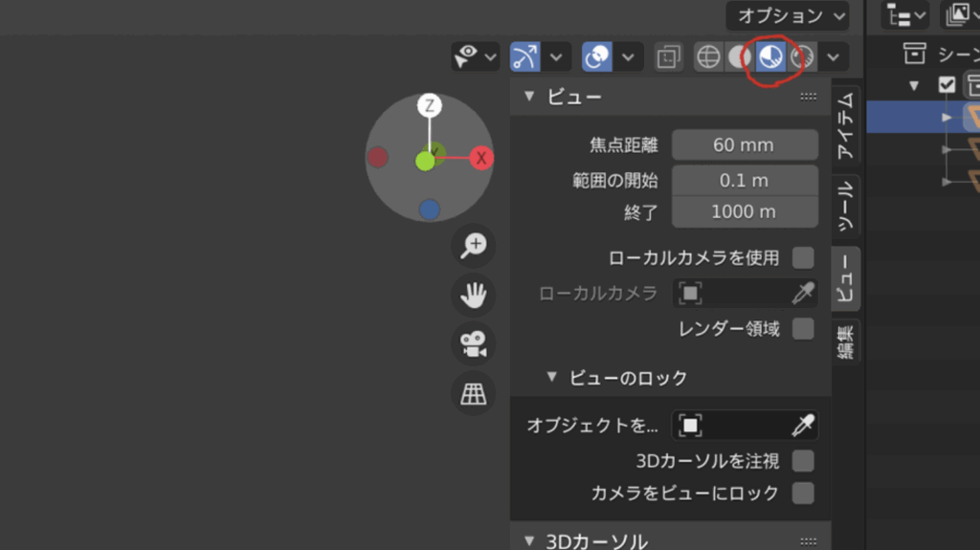Screen dimensions: 980x550
Task: Tick カメラをビューにロック checkbox
Action: 803,494
